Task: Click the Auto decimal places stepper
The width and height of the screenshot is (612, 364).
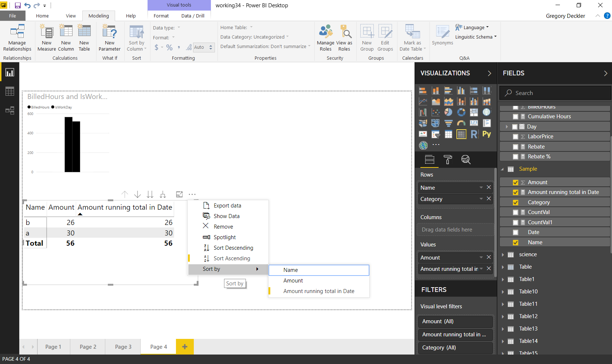Action: click(x=211, y=47)
